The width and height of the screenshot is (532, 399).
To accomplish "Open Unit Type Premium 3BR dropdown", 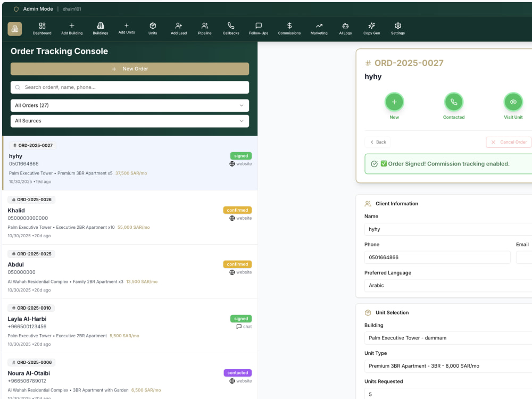I will tap(448, 366).
